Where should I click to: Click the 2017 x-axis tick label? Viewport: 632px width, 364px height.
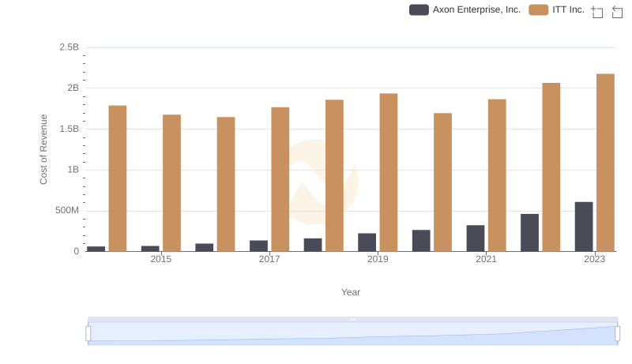[x=269, y=259]
